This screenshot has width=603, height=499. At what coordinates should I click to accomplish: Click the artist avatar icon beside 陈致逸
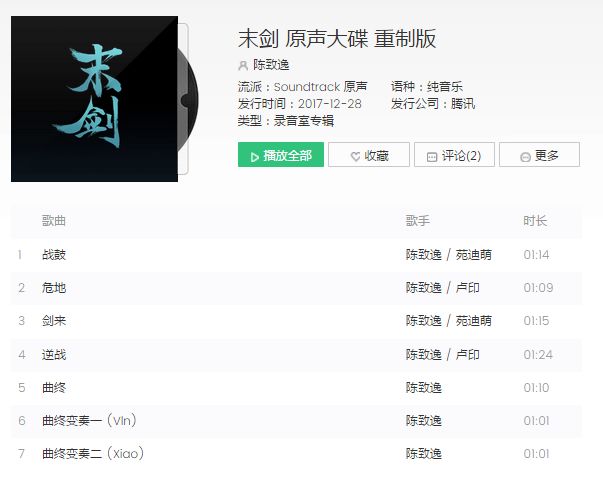(x=243, y=65)
